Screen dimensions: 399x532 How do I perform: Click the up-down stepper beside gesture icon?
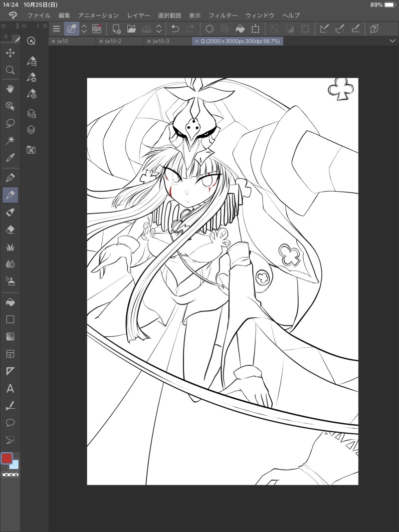84,29
